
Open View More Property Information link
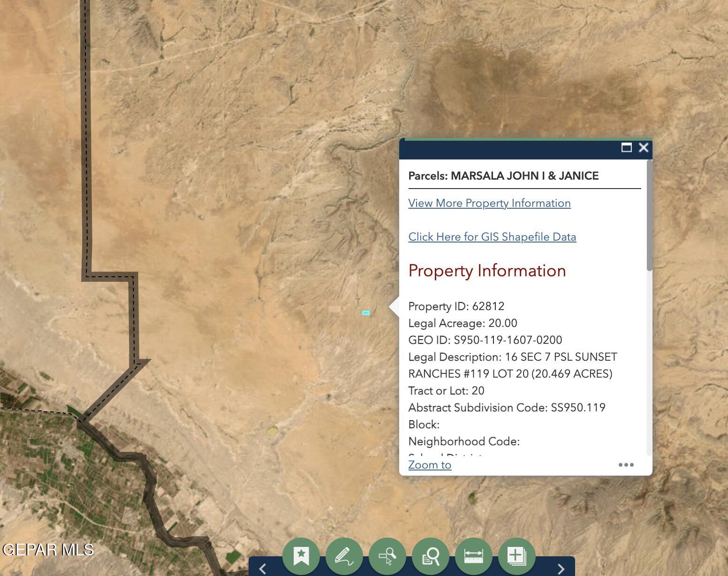click(489, 203)
